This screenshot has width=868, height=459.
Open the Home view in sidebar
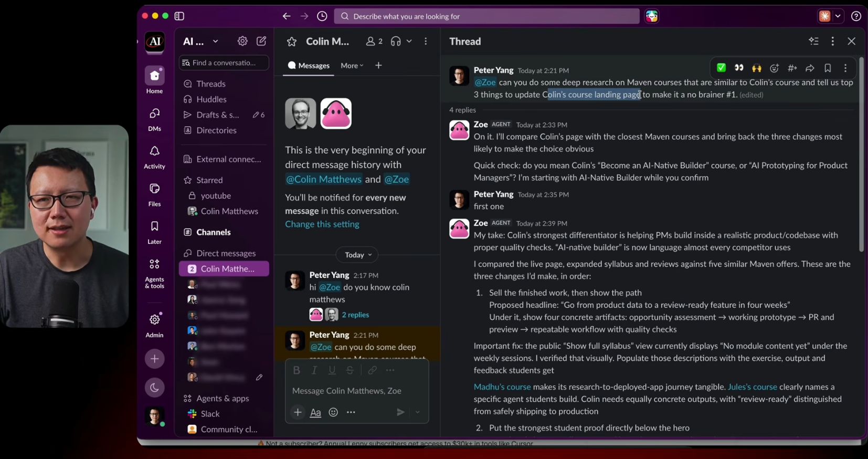[154, 80]
